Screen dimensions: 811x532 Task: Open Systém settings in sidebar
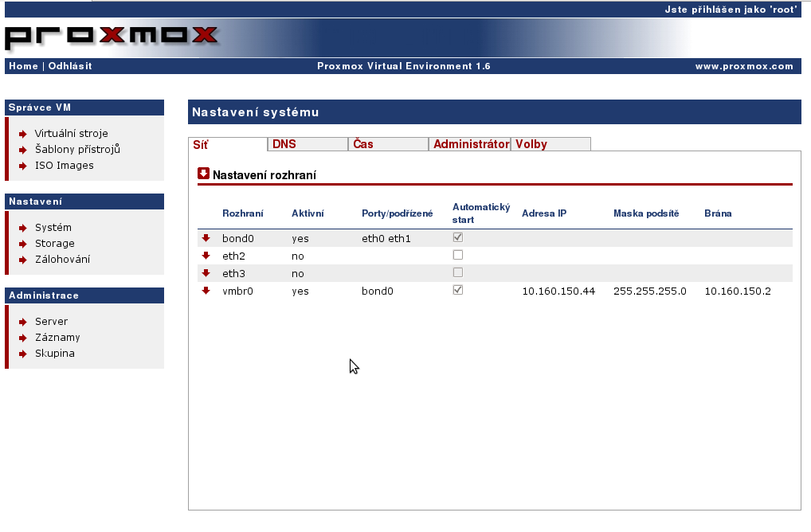point(53,228)
